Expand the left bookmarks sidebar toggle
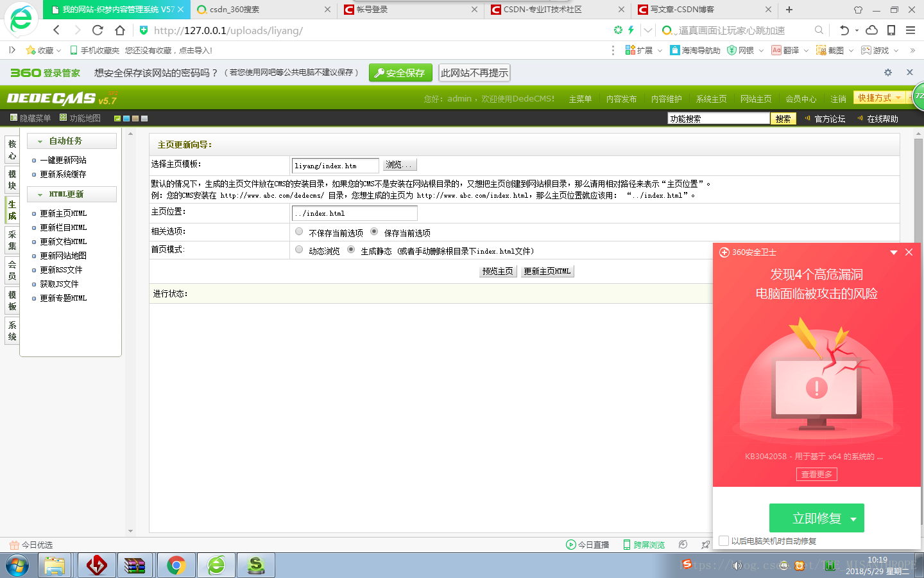The image size is (924, 578). 12,50
